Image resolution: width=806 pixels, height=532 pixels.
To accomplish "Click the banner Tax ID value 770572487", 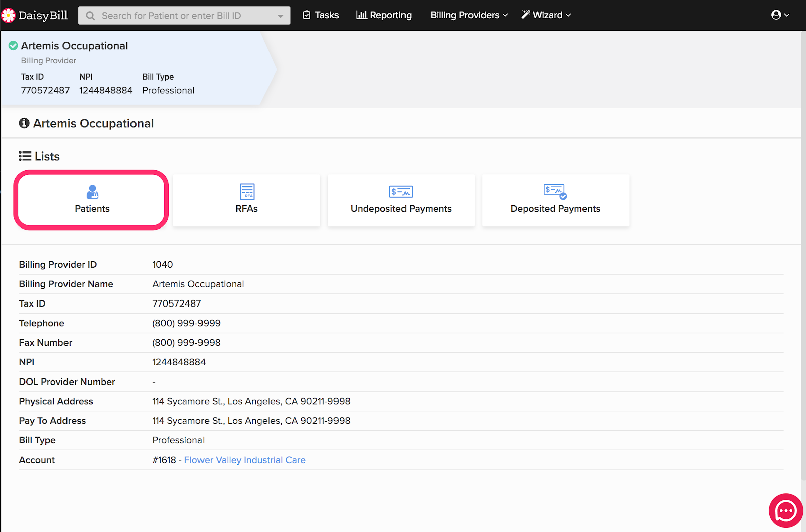I will [45, 90].
